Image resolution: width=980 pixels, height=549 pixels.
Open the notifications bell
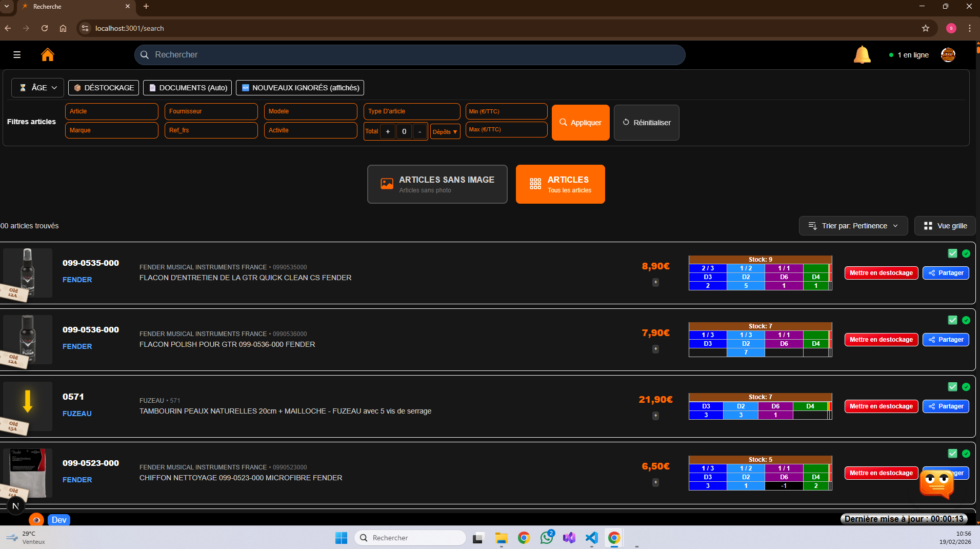[x=862, y=55]
